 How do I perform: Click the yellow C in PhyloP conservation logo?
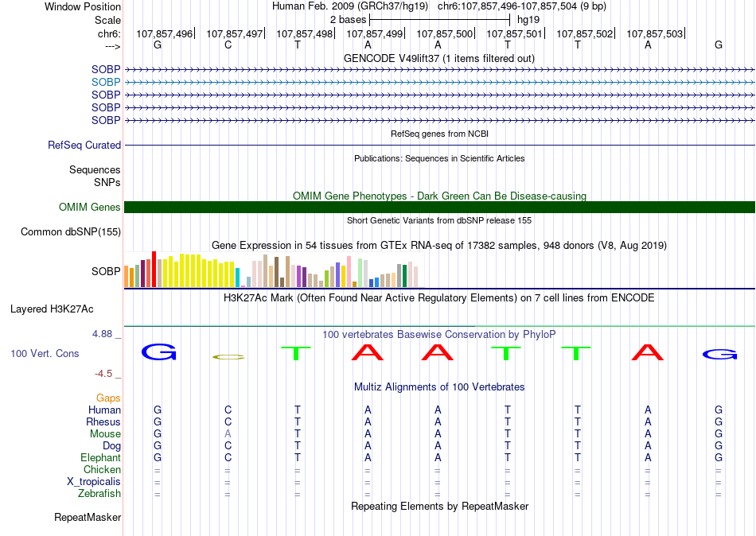click(228, 357)
